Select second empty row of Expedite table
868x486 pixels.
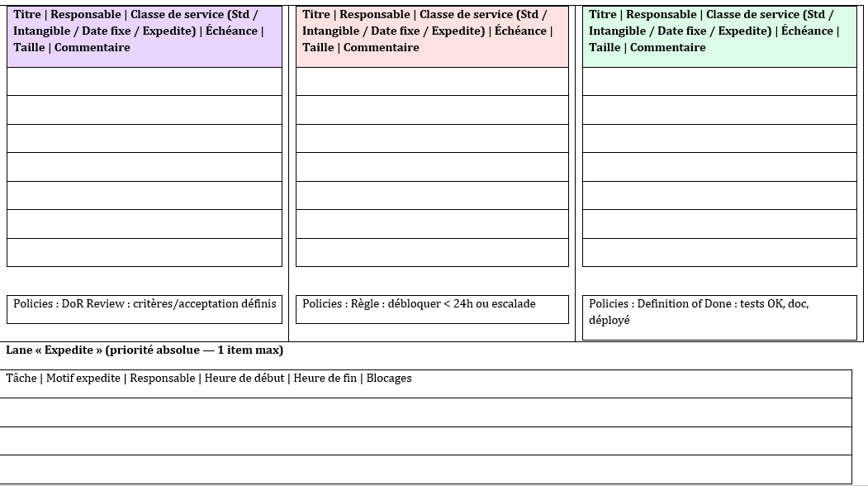click(x=425, y=441)
